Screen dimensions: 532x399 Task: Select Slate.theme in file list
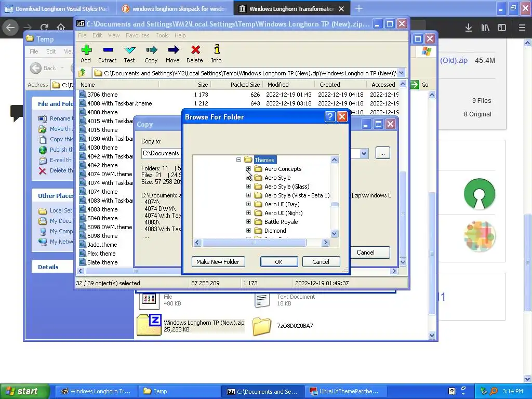[102, 262]
